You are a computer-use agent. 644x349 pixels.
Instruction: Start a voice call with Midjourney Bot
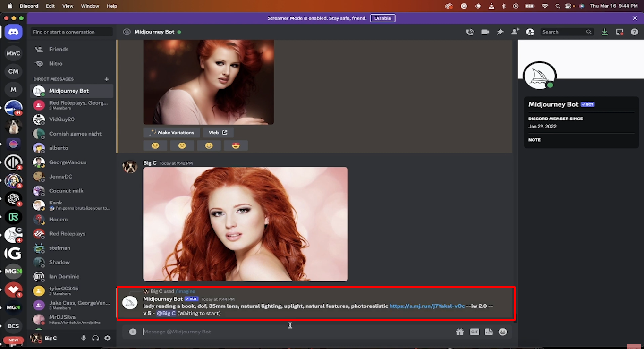(470, 32)
